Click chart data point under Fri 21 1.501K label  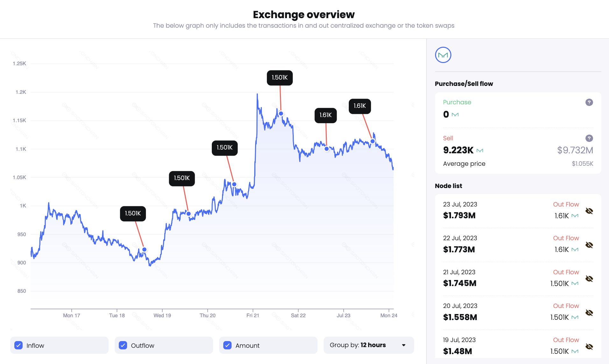(281, 114)
